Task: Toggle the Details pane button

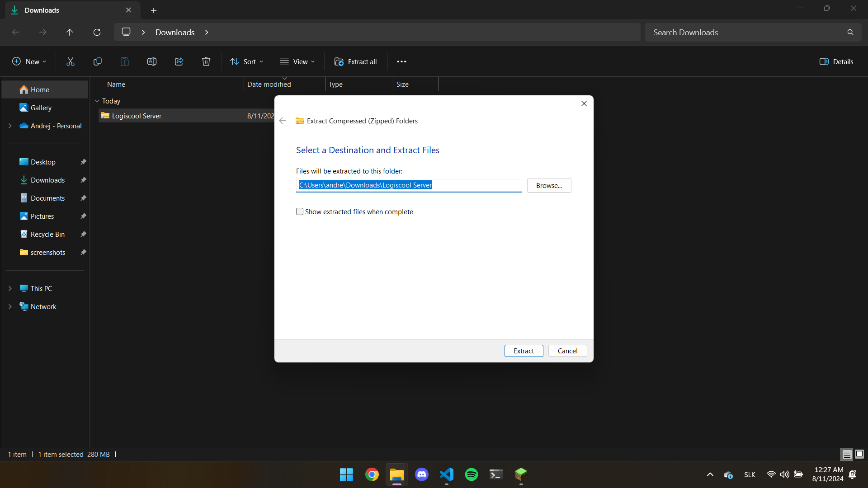Action: tap(836, 62)
